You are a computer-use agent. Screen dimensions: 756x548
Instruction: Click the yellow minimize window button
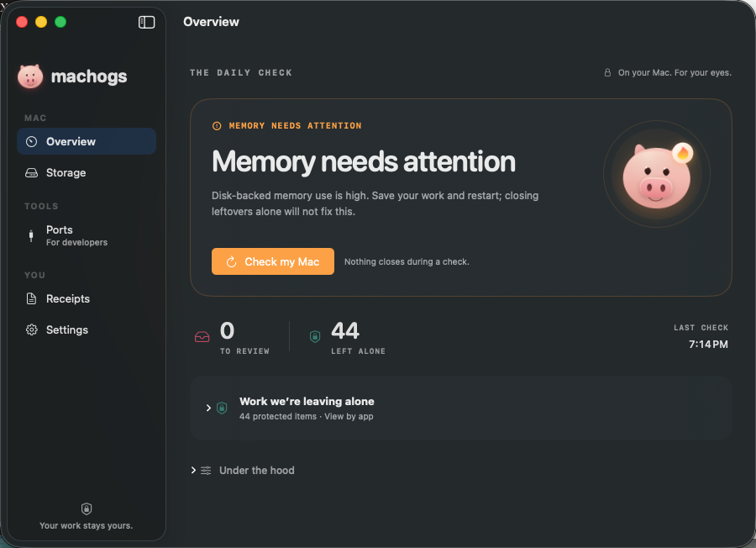coord(41,22)
